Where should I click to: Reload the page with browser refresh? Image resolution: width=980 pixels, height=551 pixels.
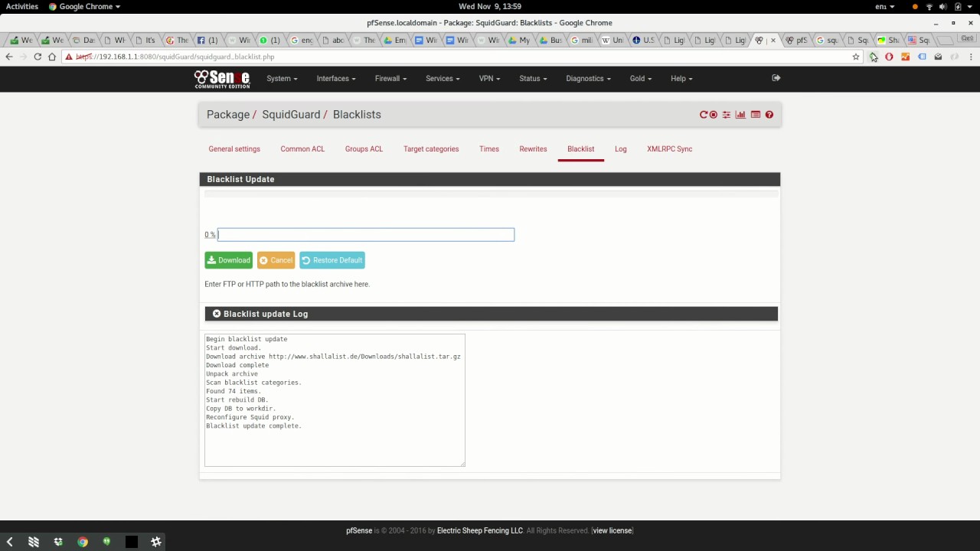pos(37,57)
